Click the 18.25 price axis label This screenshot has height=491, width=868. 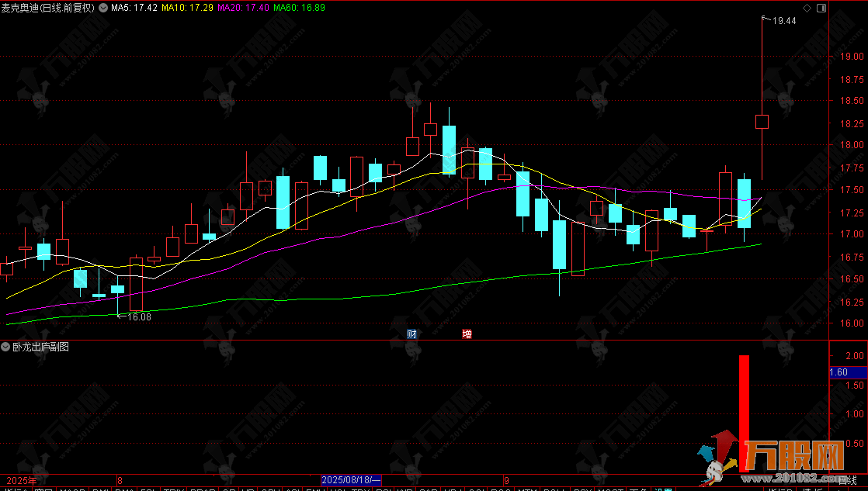click(x=852, y=124)
